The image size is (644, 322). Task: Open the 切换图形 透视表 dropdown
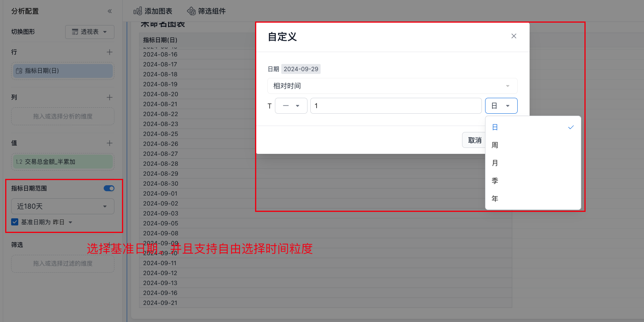(x=90, y=32)
